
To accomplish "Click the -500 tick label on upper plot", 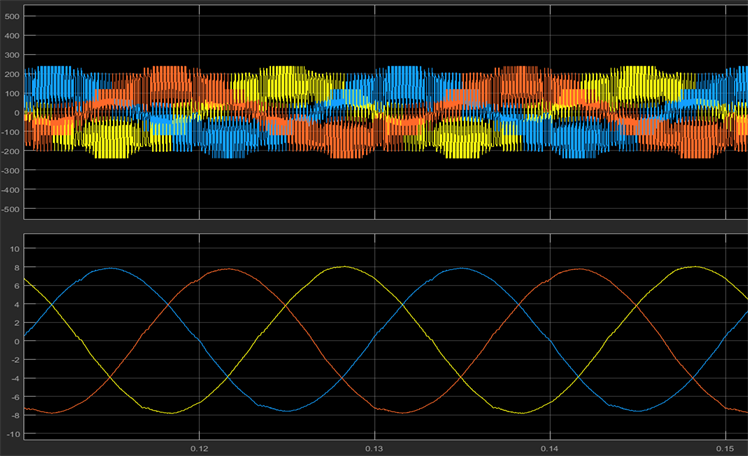I will tap(9, 208).
